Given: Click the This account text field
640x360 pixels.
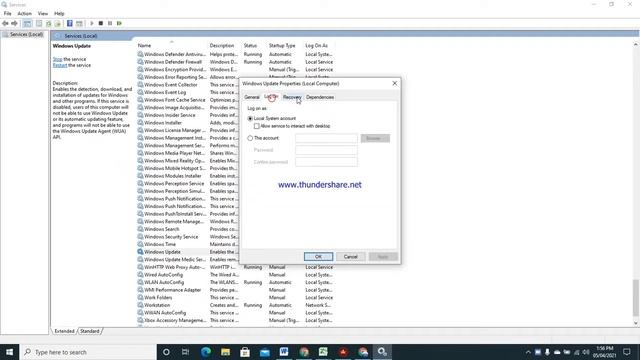Looking at the screenshot, I should click(326, 138).
